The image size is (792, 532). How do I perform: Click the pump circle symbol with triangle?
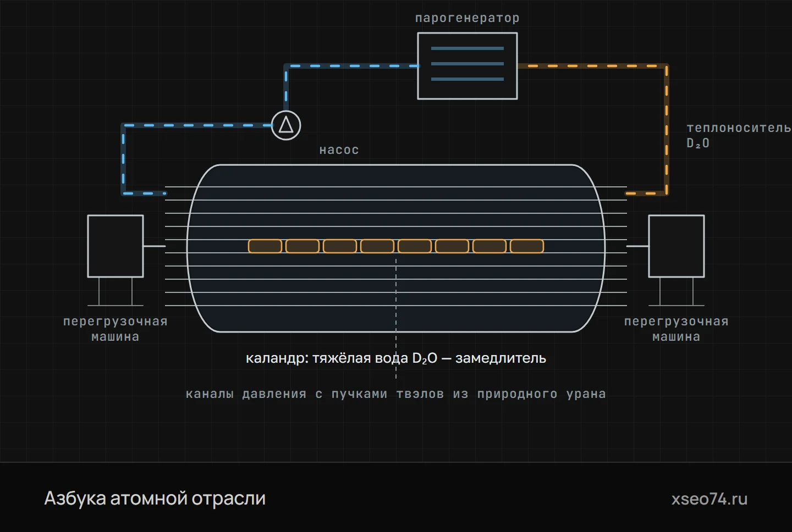286,125
